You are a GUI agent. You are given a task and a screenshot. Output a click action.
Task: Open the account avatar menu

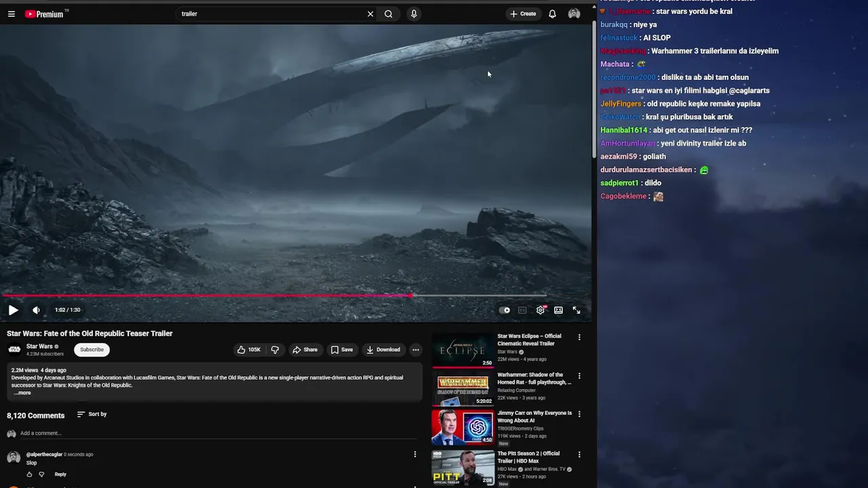(574, 14)
